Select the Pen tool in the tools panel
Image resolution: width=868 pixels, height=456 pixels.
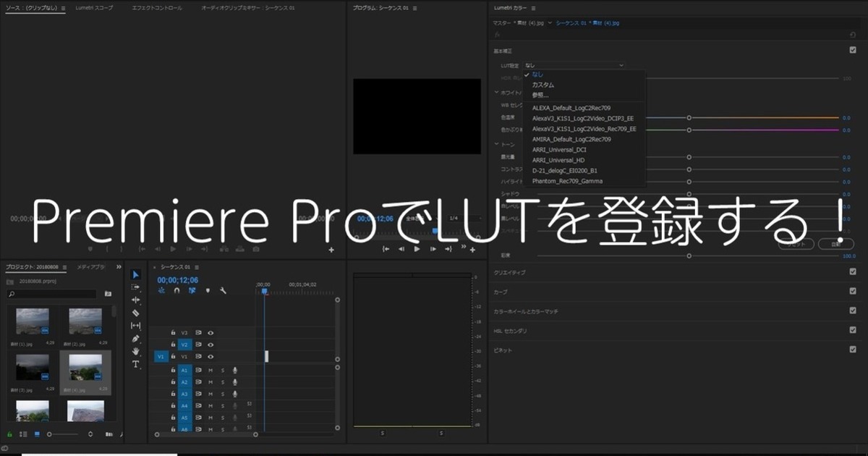tap(135, 337)
